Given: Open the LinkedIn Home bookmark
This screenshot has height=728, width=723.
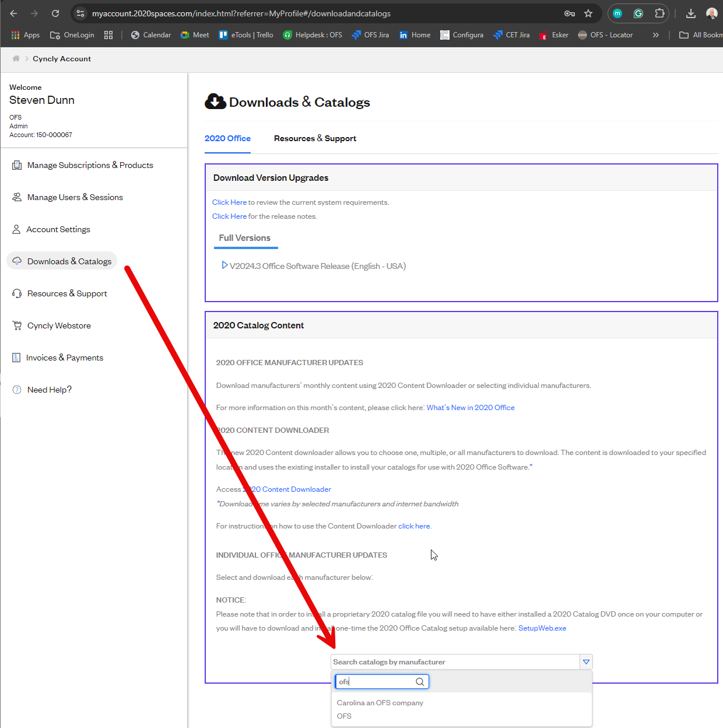Looking at the screenshot, I should tap(415, 35).
